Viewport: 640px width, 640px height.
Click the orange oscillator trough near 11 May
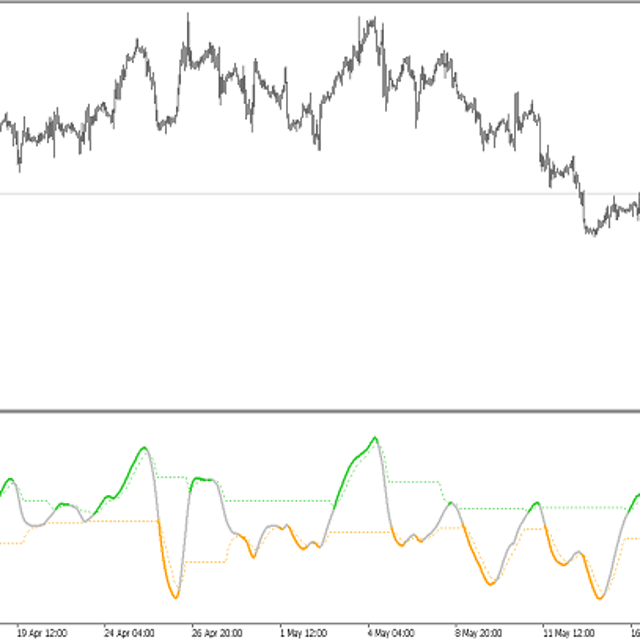(x=599, y=598)
